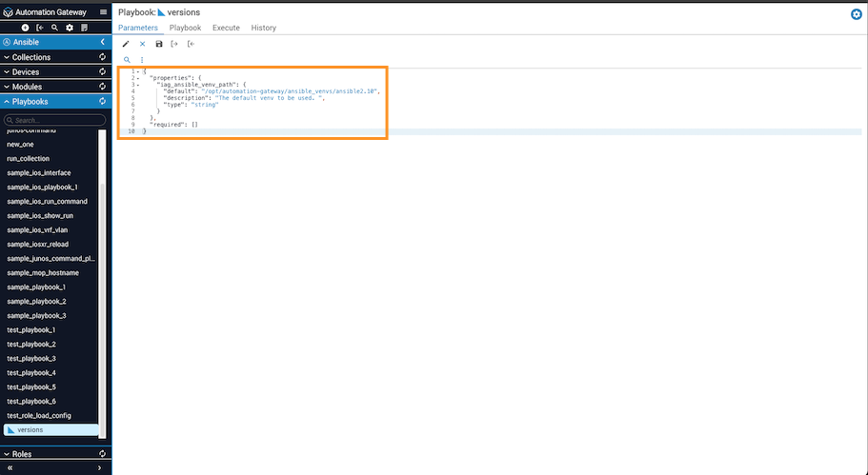
Task: Open the hamburger menu beside Automation Gateway
Action: pos(103,12)
